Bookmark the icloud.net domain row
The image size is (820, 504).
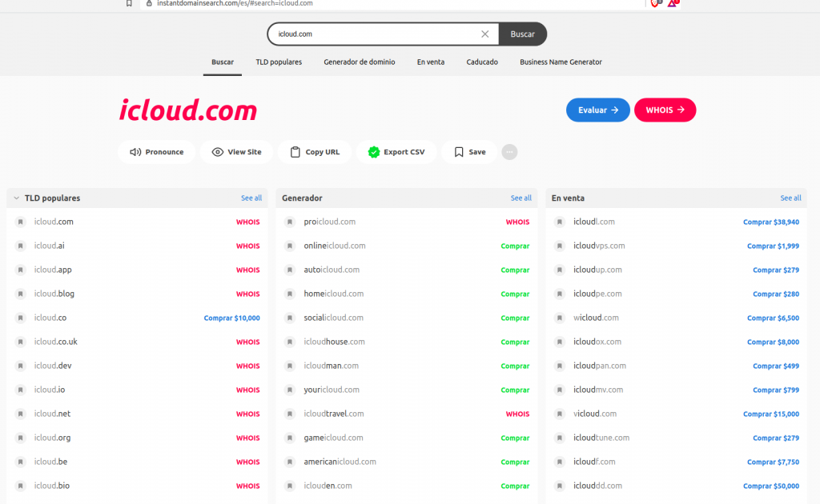[20, 414]
